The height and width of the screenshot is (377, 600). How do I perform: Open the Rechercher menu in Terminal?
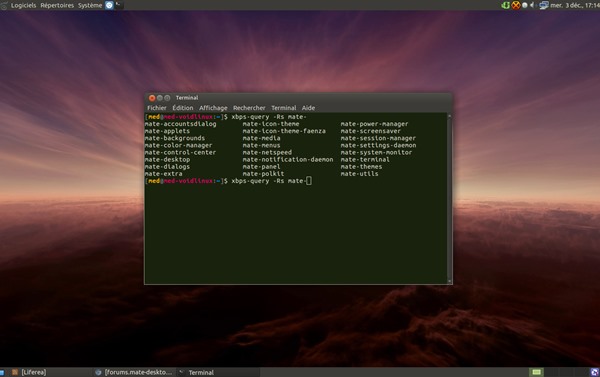(249, 108)
